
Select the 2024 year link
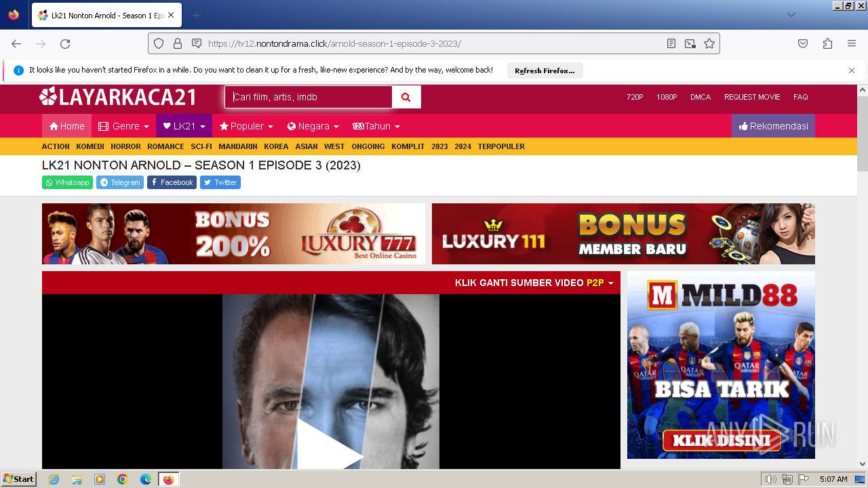pyautogui.click(x=462, y=146)
